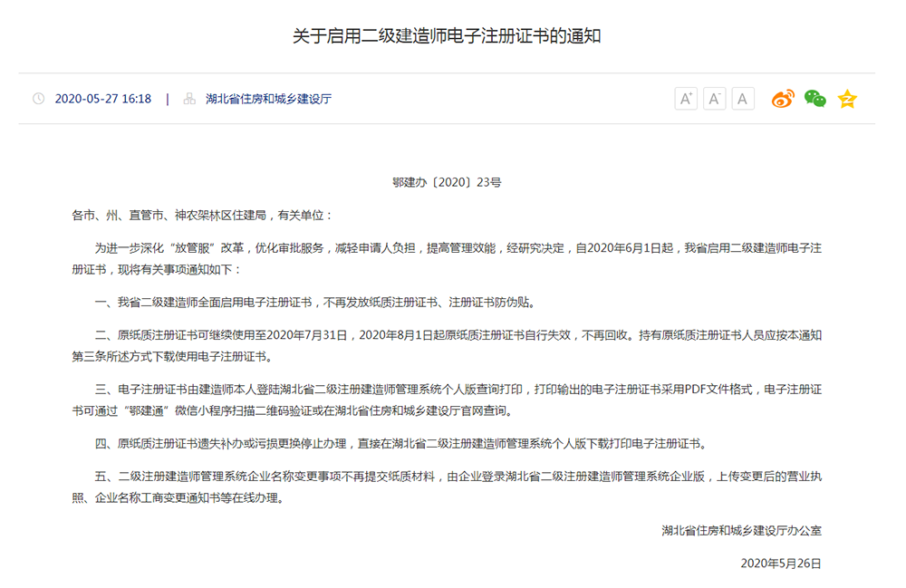Share article to Sina Weibo
The height and width of the screenshot is (588, 906).
click(x=783, y=99)
